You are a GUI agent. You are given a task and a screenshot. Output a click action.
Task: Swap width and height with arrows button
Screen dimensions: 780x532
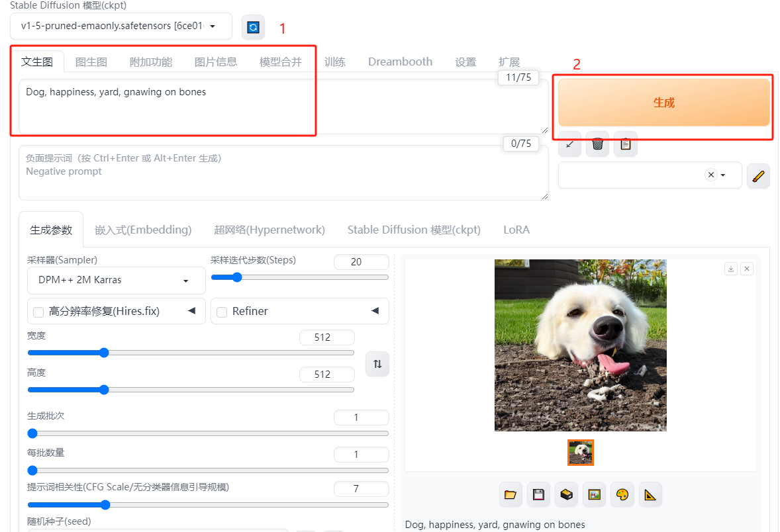pos(377,364)
